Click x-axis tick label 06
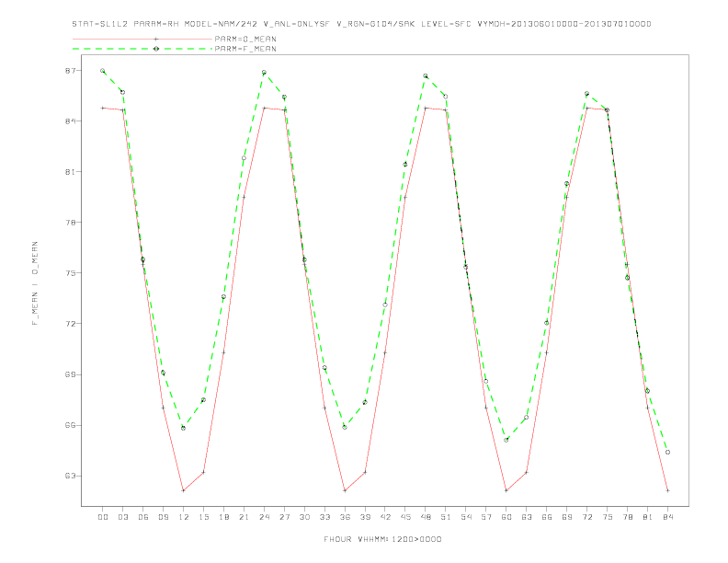728x563 pixels. point(143,517)
